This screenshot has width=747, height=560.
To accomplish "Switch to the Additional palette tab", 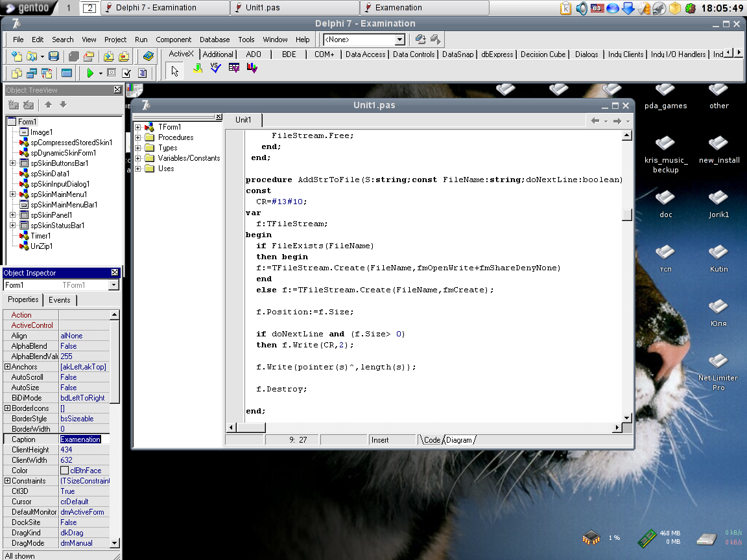I will click(x=218, y=54).
